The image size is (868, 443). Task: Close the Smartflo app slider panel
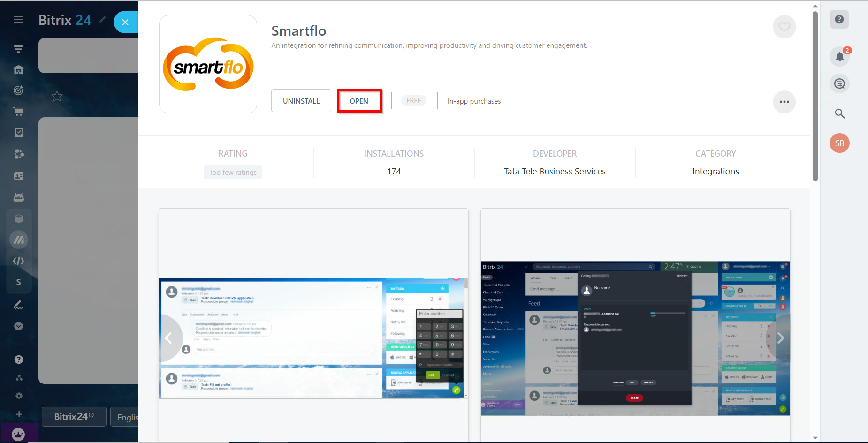125,22
